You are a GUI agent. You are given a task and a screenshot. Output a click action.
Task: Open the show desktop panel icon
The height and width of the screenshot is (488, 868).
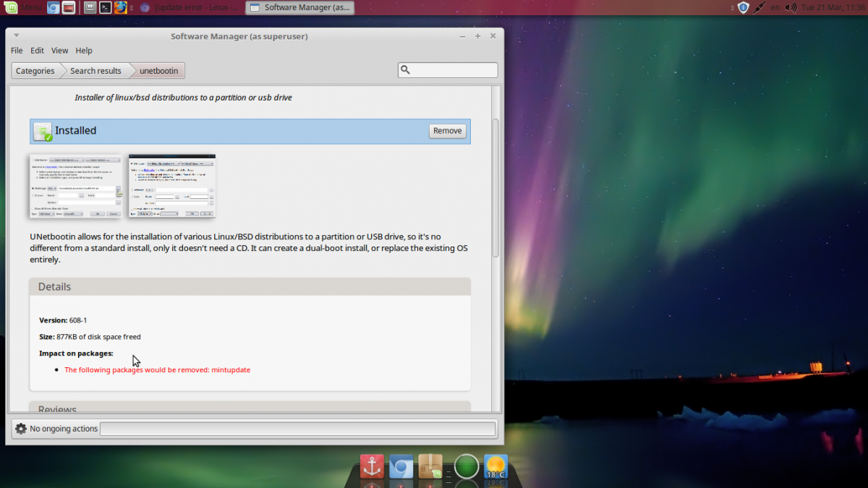pyautogui.click(x=90, y=8)
